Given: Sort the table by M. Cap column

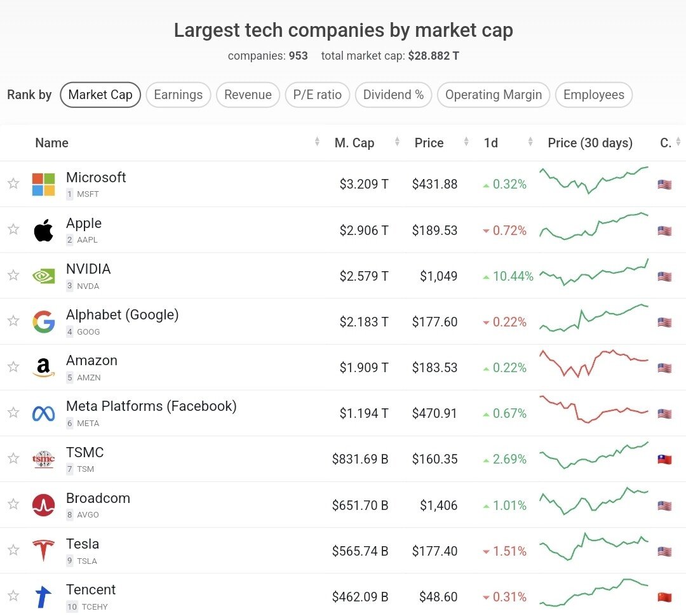Looking at the screenshot, I should [354, 143].
